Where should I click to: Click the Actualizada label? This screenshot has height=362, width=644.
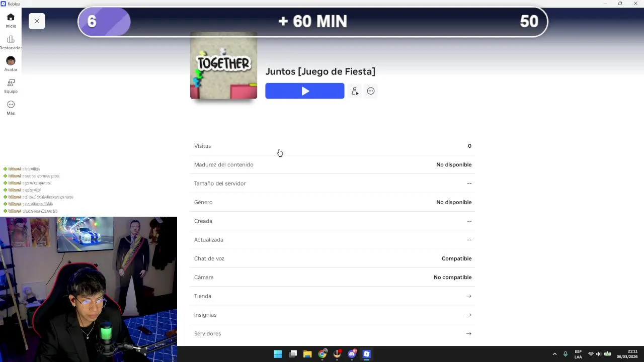point(209,240)
